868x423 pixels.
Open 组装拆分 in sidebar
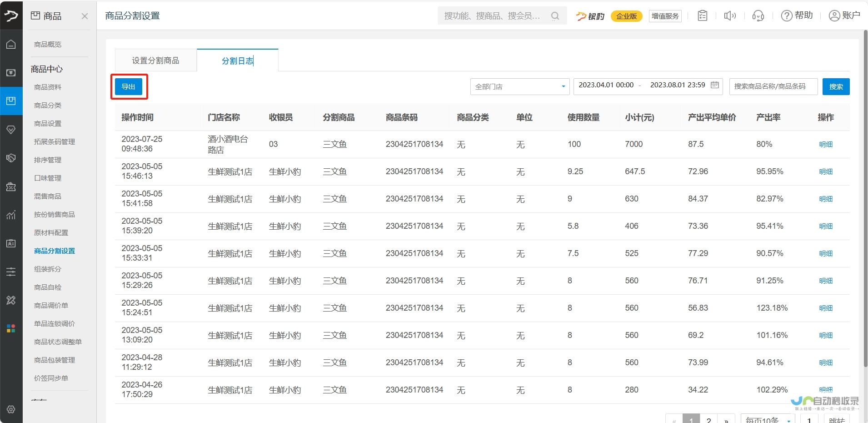click(x=48, y=269)
